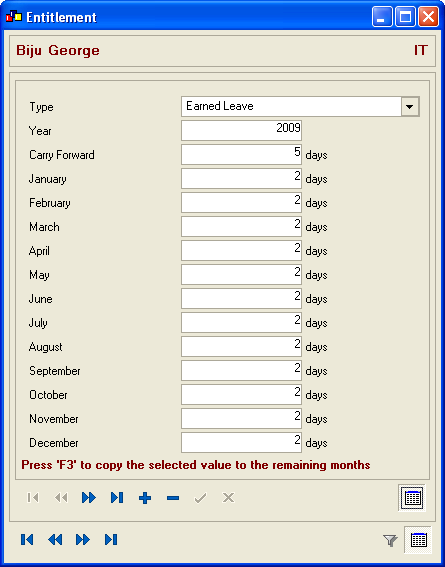Image resolution: width=445 pixels, height=567 pixels.
Task: Click the Year field showing 2009
Action: [x=241, y=130]
